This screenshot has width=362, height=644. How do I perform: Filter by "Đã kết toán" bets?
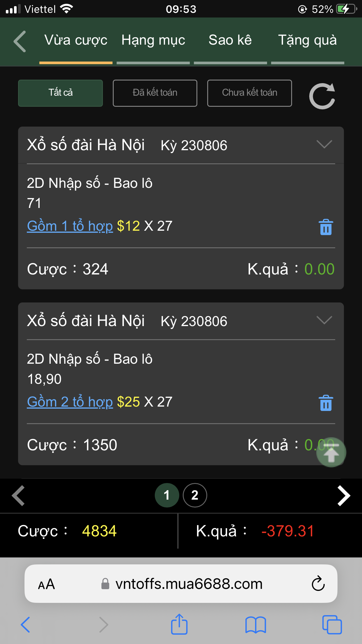click(x=155, y=93)
